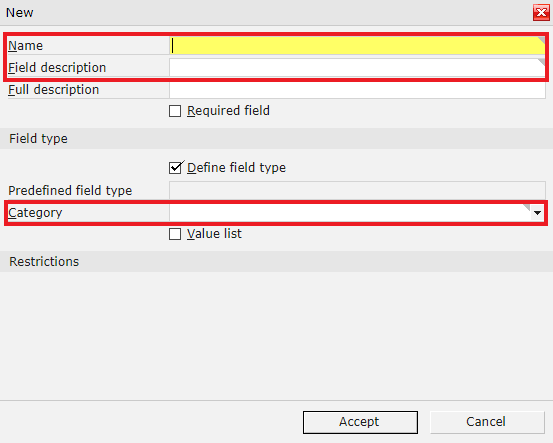
Task: Enable the Required field checkbox
Action: pos(175,111)
